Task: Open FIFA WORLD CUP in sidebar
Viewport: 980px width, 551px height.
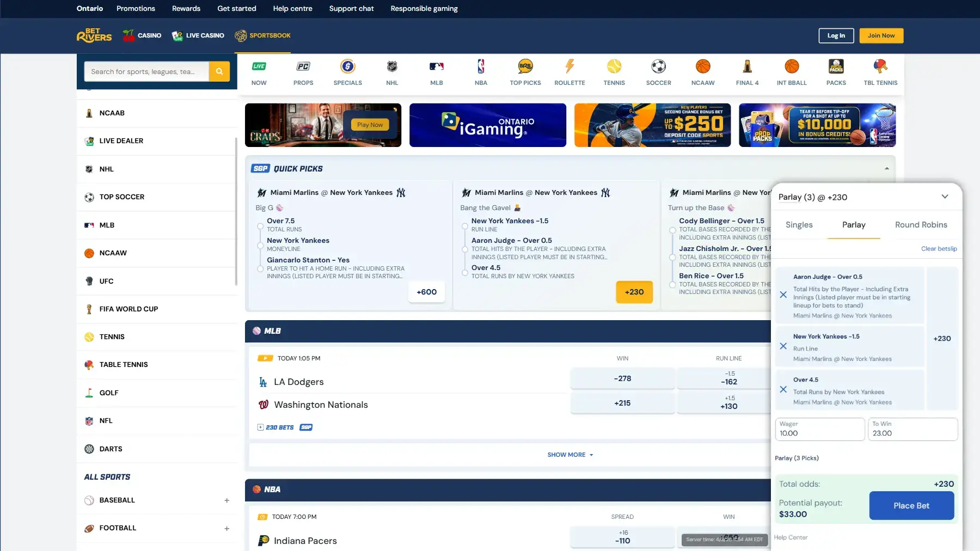Action: point(157,309)
